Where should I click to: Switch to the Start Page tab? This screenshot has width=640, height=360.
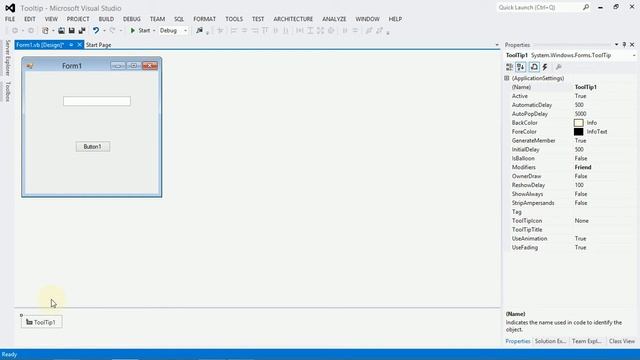[98, 45]
